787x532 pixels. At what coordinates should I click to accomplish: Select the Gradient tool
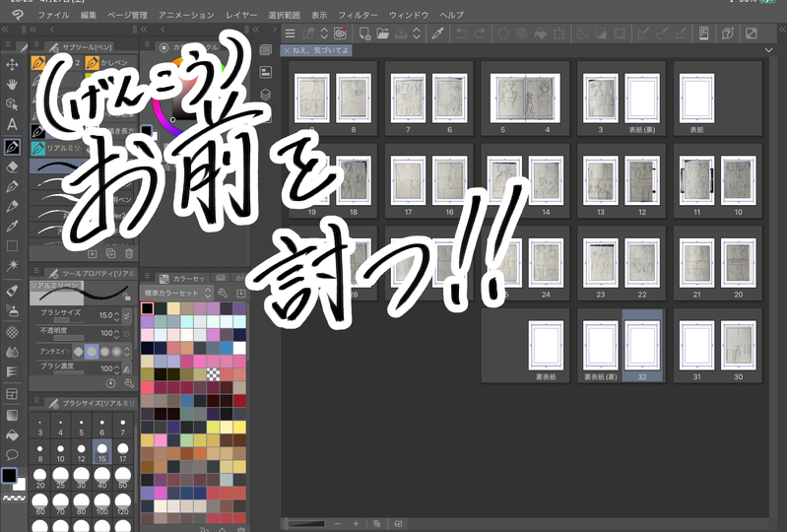click(12, 415)
